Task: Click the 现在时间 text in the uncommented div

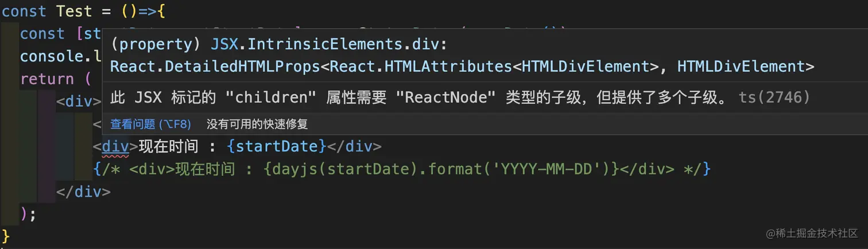Action: [168, 146]
